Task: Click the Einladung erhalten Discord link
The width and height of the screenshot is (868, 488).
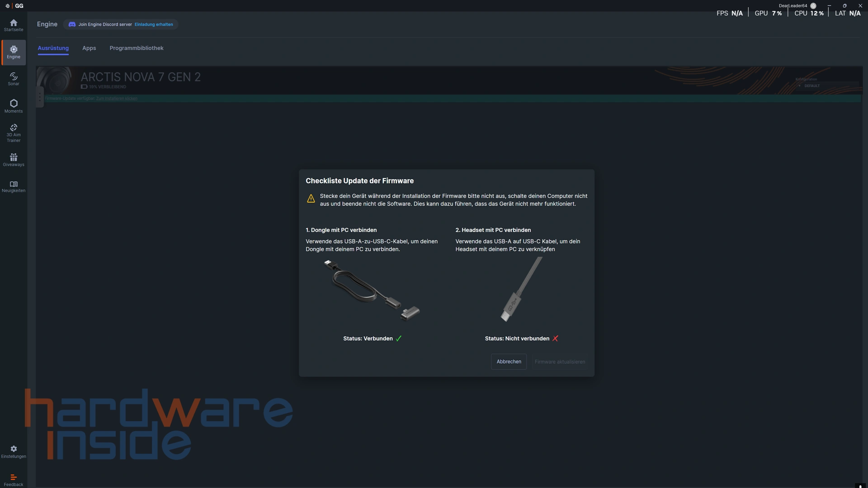Action: (154, 24)
